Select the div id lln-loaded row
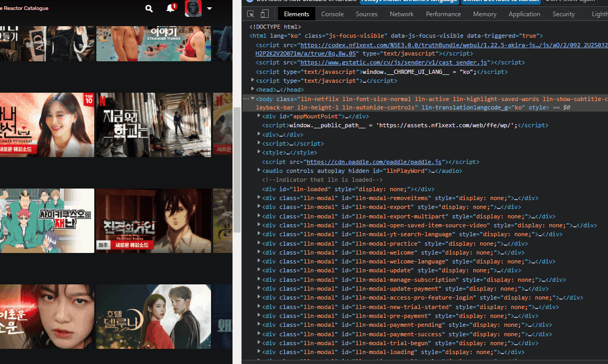The width and height of the screenshot is (608, 364). pyautogui.click(x=348, y=189)
